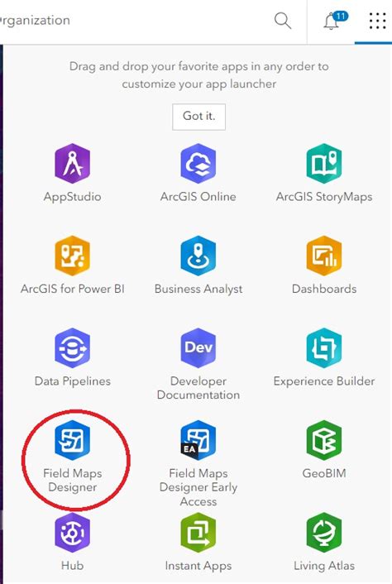Open the Data Pipelines app

(72, 348)
